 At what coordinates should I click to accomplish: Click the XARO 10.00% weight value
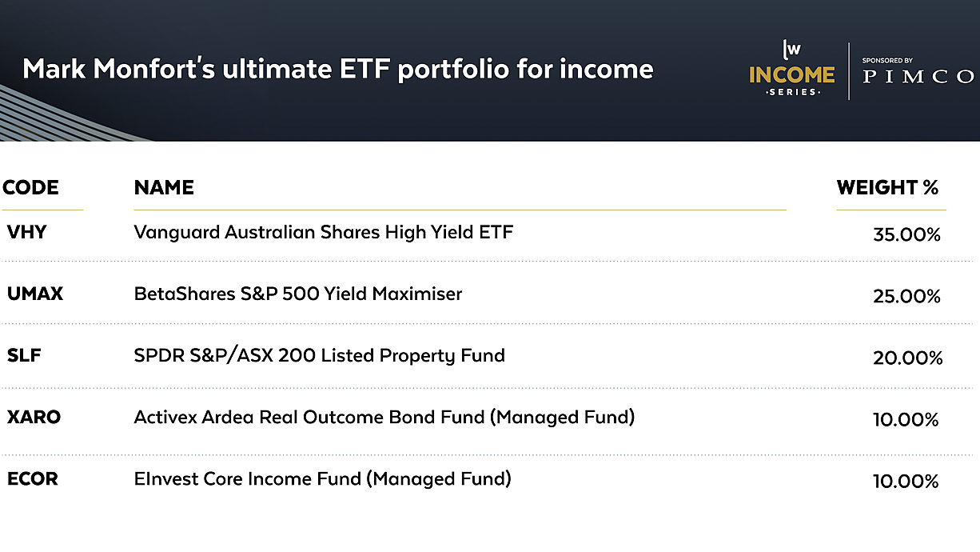click(x=906, y=420)
